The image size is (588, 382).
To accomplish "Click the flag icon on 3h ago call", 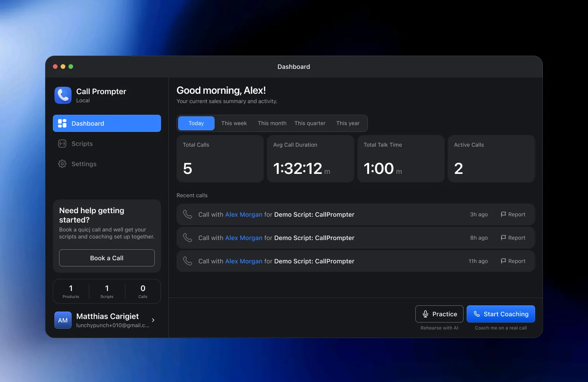I will (504, 214).
